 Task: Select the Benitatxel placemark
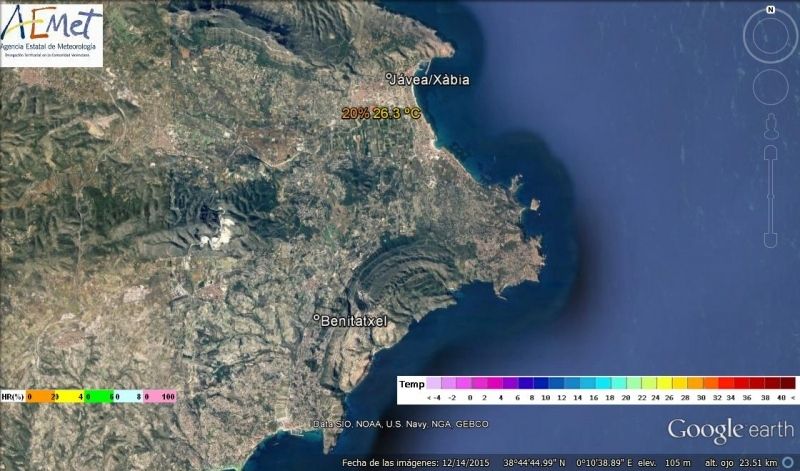click(350, 320)
